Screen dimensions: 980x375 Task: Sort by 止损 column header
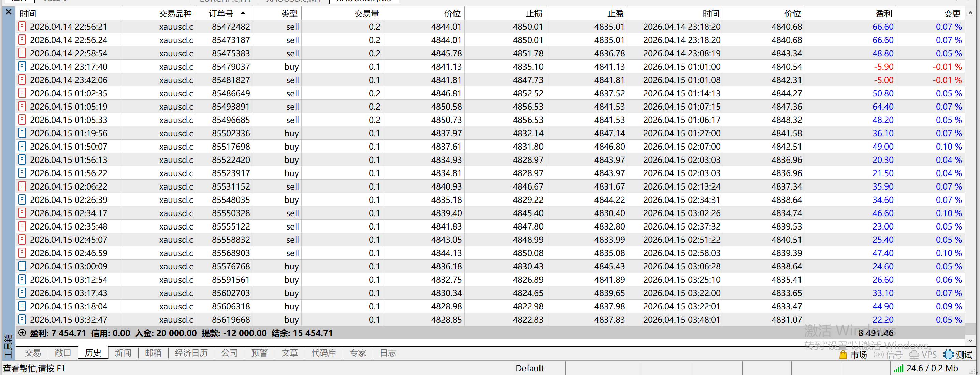(506, 14)
